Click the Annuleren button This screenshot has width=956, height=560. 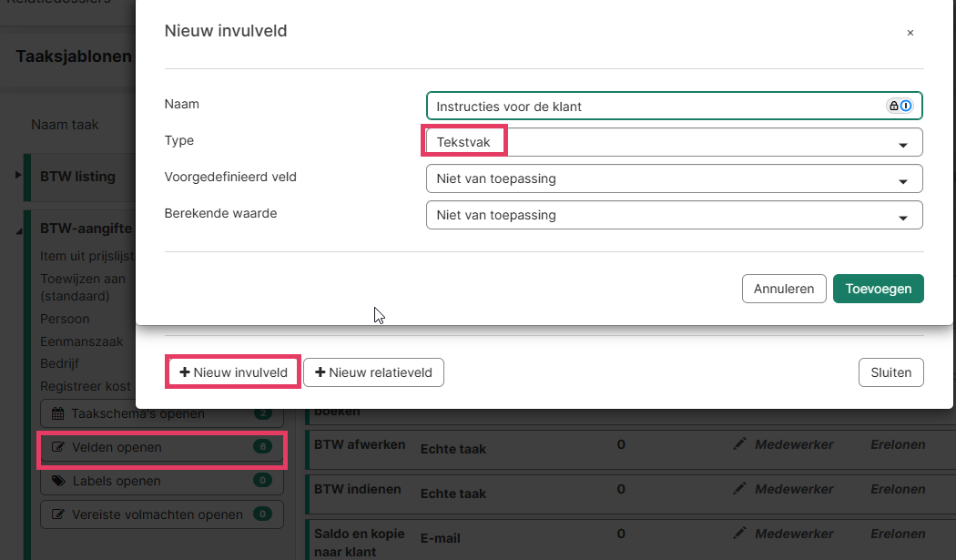coord(784,289)
